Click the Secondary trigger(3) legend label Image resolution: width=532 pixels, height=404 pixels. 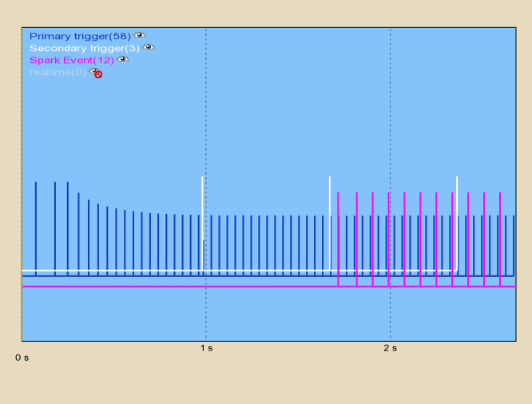[x=84, y=48]
